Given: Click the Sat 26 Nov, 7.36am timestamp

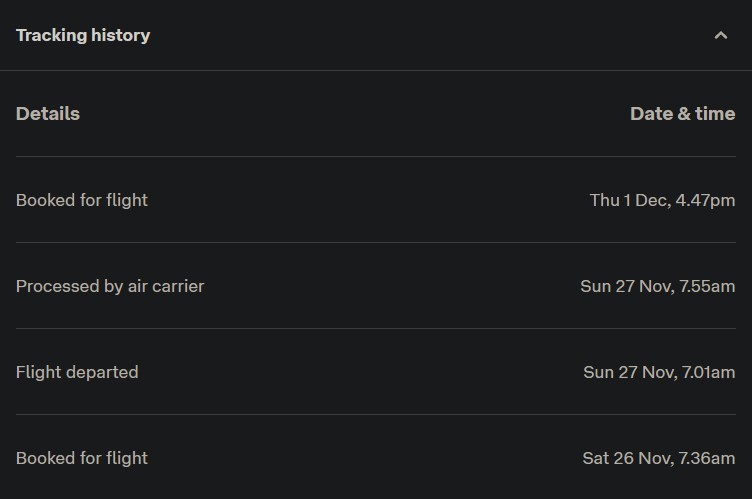Looking at the screenshot, I should (x=658, y=458).
